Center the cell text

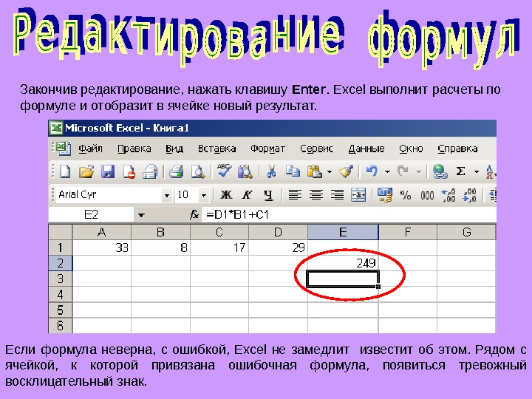[316, 195]
